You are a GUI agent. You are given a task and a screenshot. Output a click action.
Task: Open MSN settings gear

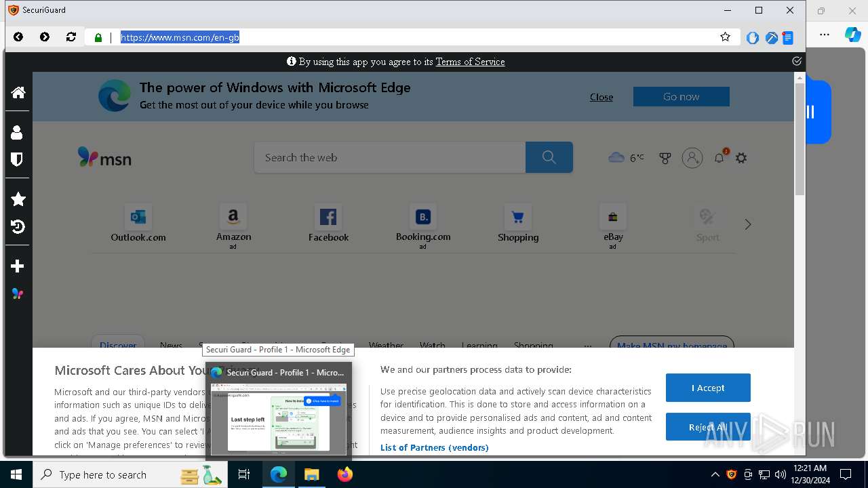coord(741,158)
